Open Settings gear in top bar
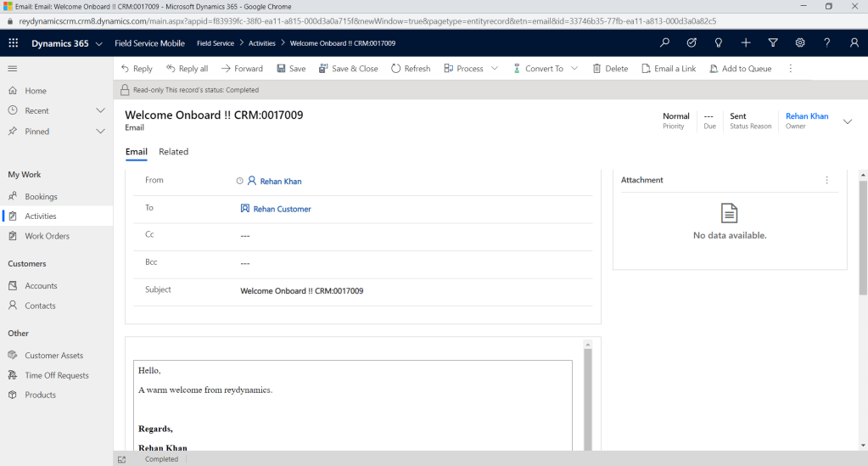The image size is (868, 466). (x=800, y=43)
